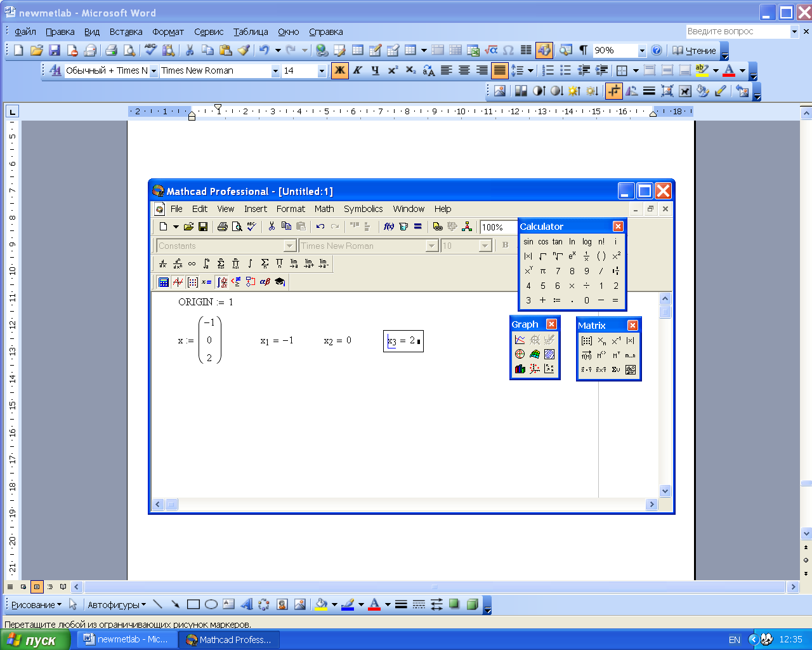Screen dimensions: 812x650
Task: Rotate the picture left
Action: (x=631, y=91)
